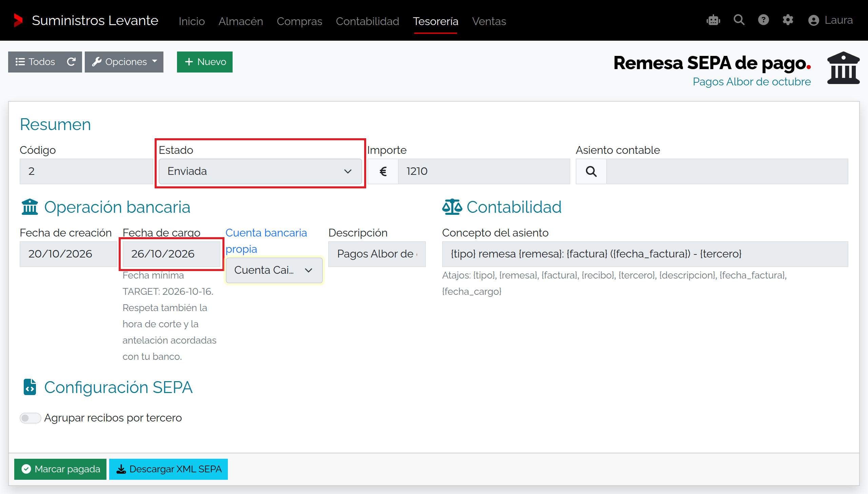Click the Descripción field

click(x=377, y=254)
